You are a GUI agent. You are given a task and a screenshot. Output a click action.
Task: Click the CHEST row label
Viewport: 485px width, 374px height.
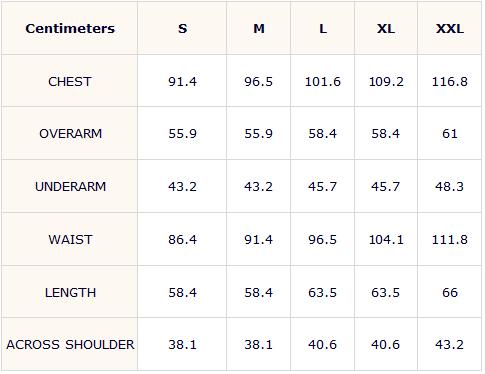(70, 82)
